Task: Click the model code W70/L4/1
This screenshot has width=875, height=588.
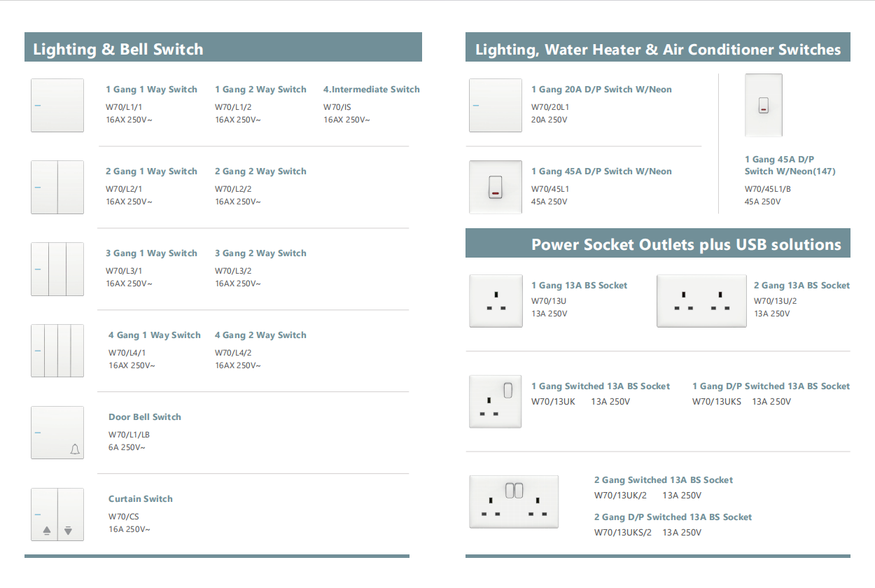Action: 127,353
